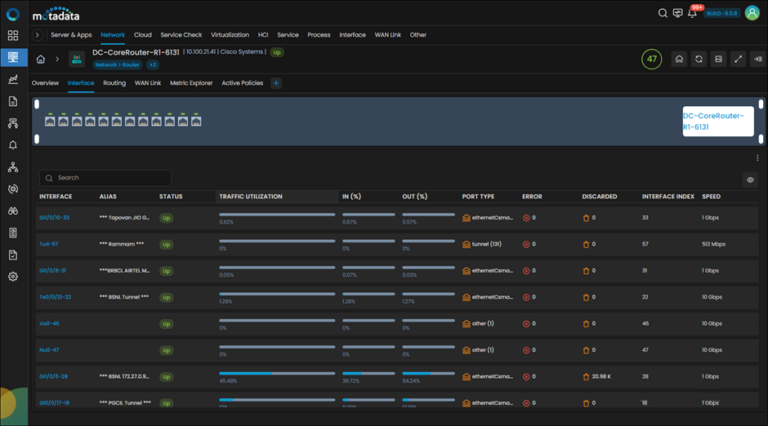Select the Network category tab

[x=113, y=35]
